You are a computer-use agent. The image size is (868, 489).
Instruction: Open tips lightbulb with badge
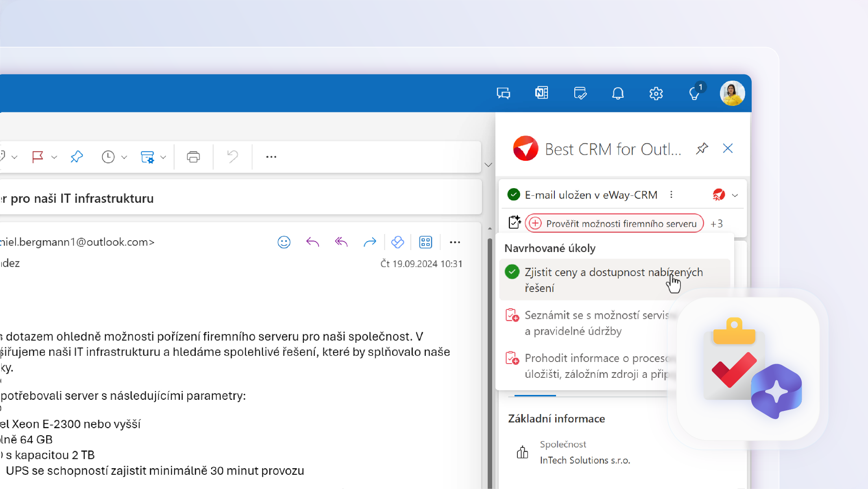click(696, 93)
